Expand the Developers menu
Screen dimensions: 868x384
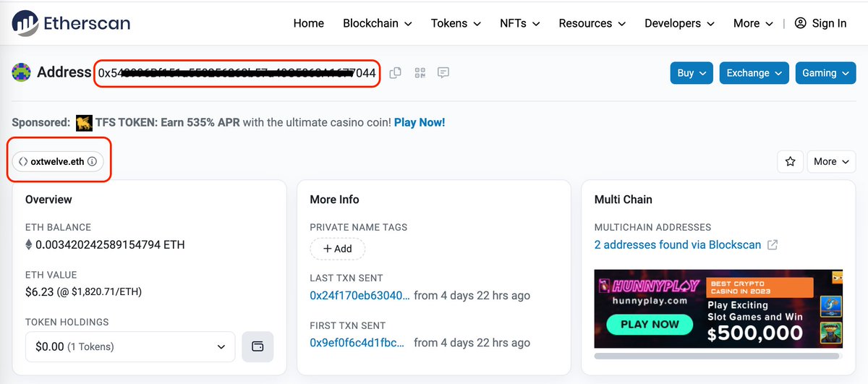[680, 23]
